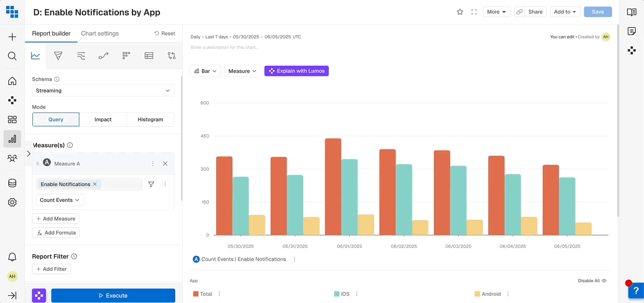Open the Bar chart type dropdown

205,71
